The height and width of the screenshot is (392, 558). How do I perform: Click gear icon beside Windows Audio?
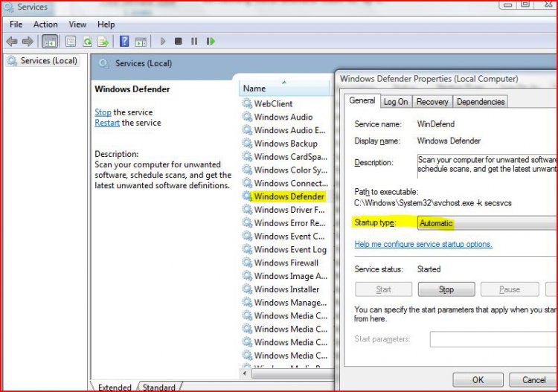click(247, 116)
